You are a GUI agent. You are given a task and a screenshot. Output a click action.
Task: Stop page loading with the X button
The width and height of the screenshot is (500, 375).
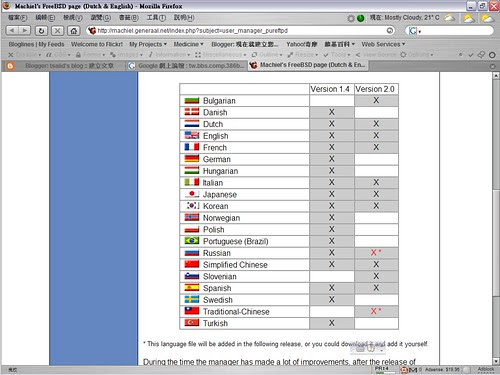pos(57,31)
